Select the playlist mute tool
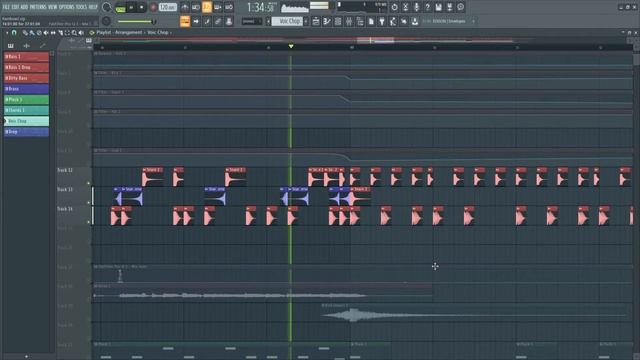Screen dimensions: 640x360 pos(46,33)
